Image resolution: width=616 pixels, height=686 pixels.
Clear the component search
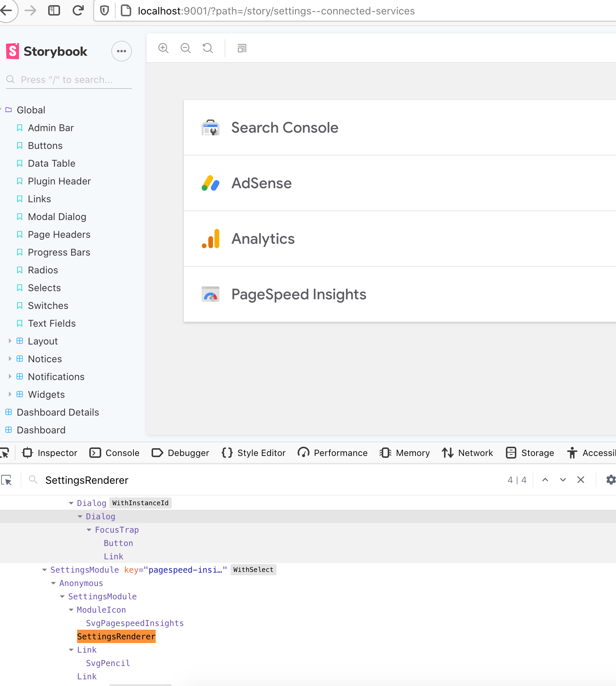[x=581, y=480]
